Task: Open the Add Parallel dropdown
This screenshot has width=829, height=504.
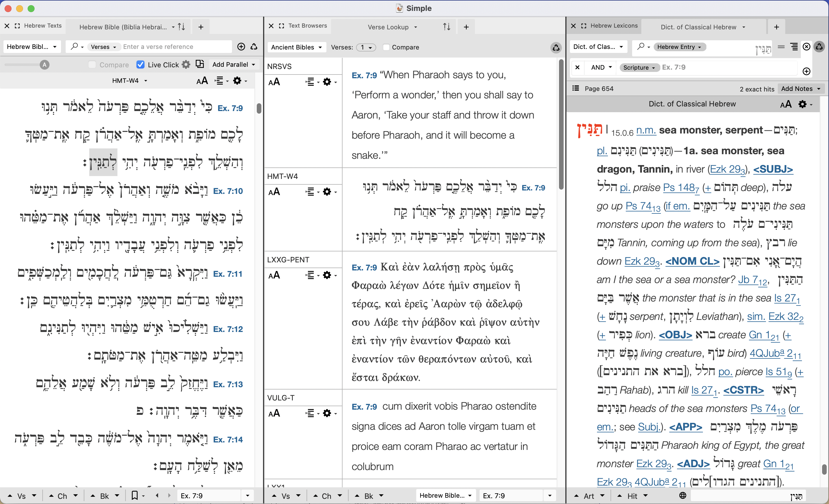Action: [x=233, y=64]
